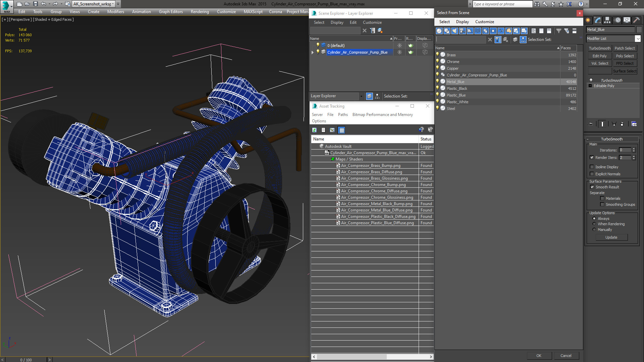This screenshot has height=362, width=644.
Task: Click the Display tab in Select From Scene
Action: click(x=462, y=21)
